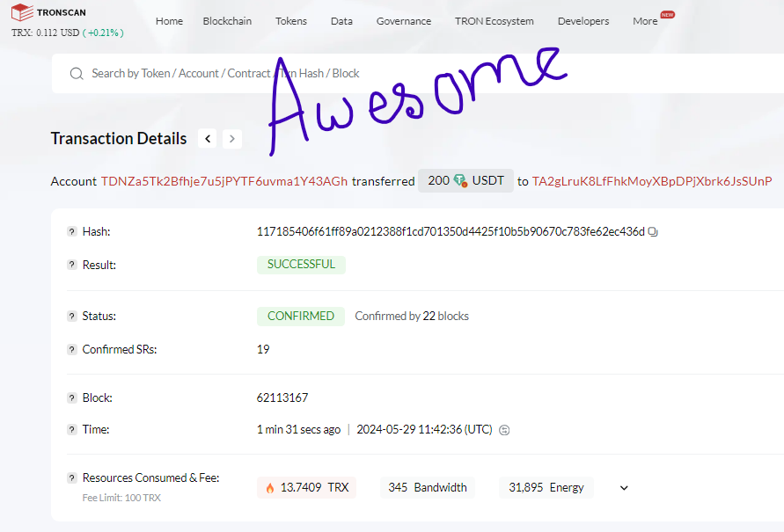Click the transaction hash text

pyautogui.click(x=451, y=232)
